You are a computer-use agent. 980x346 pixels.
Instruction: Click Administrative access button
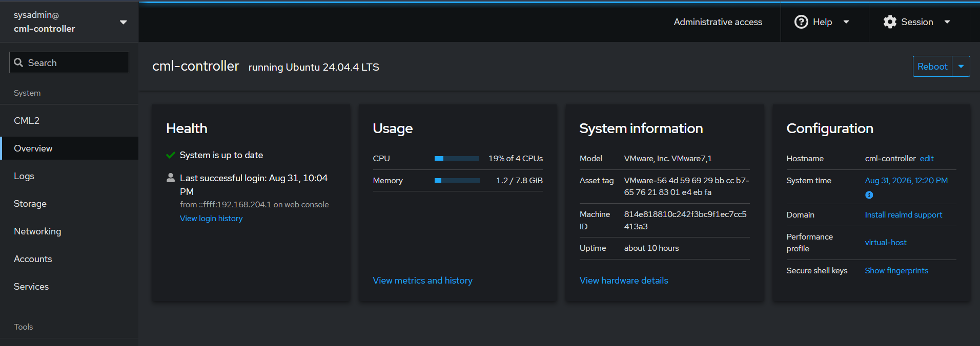tap(718, 22)
